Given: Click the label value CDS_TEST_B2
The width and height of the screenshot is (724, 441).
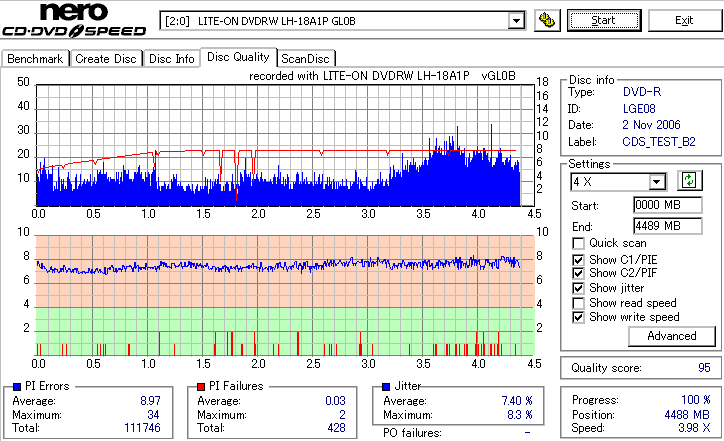Looking at the screenshot, I should 659,142.
